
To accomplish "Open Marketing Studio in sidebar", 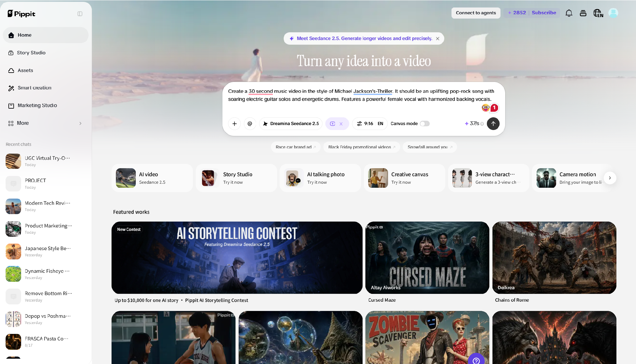I will [x=46, y=106].
